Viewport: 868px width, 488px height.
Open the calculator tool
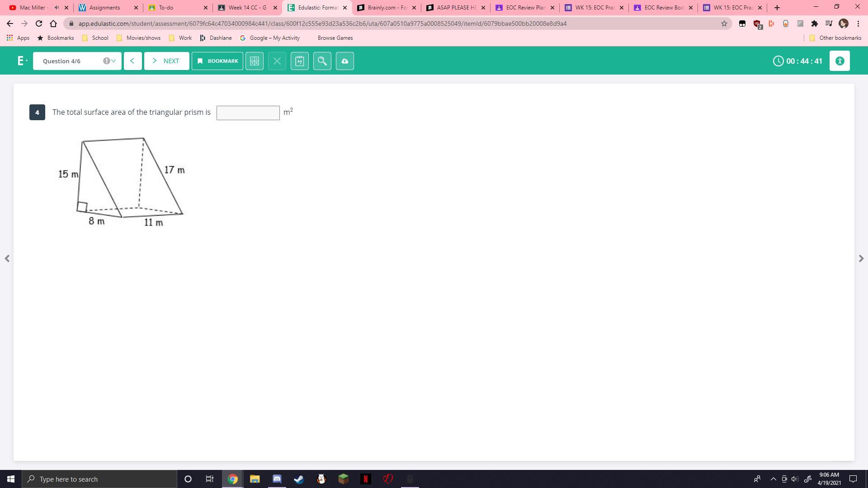click(x=255, y=61)
